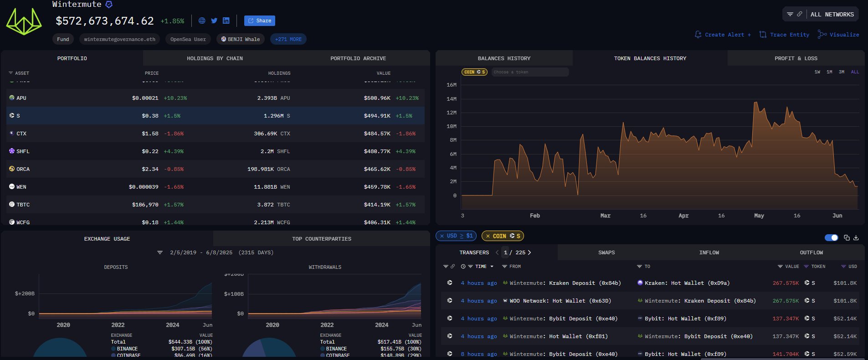Click Kraken: Hot Wallet (0xD9a) address

[x=687, y=283]
